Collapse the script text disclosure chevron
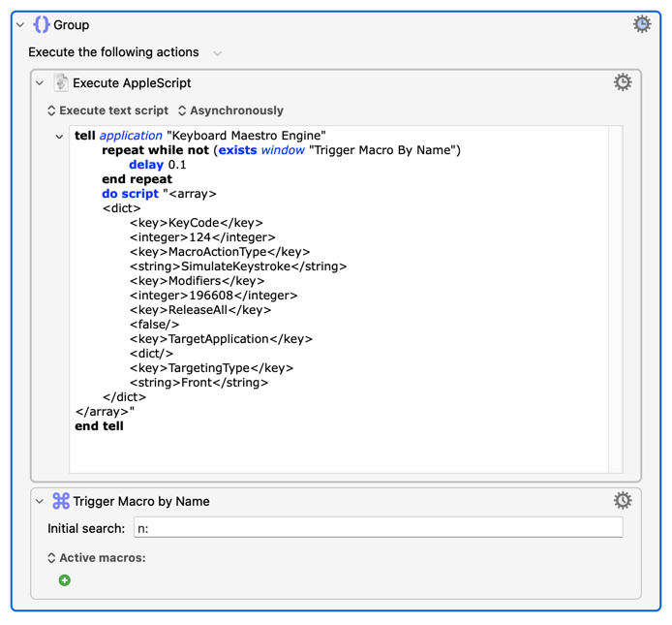672x625 pixels. click(59, 137)
